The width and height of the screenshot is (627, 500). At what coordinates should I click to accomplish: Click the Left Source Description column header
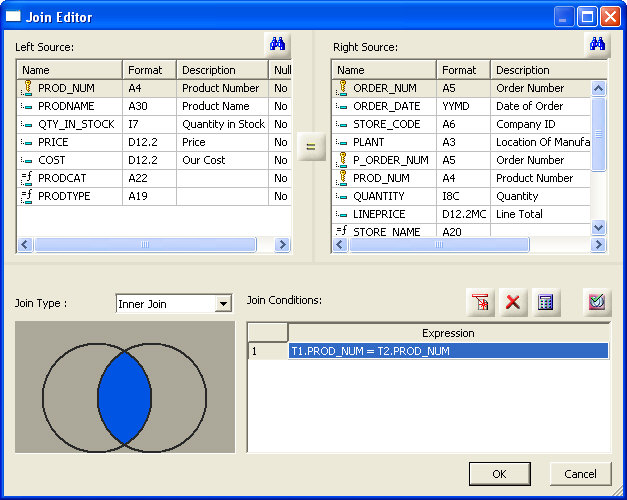pos(222,70)
